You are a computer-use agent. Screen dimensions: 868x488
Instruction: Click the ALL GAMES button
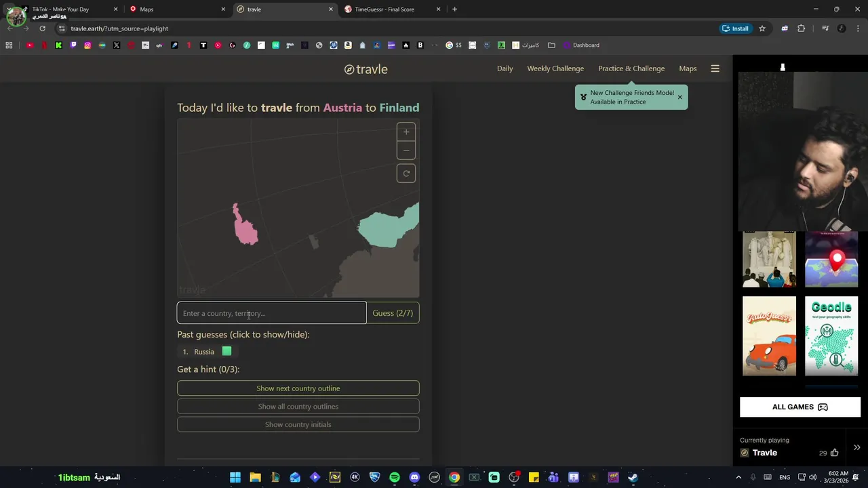coord(800,407)
